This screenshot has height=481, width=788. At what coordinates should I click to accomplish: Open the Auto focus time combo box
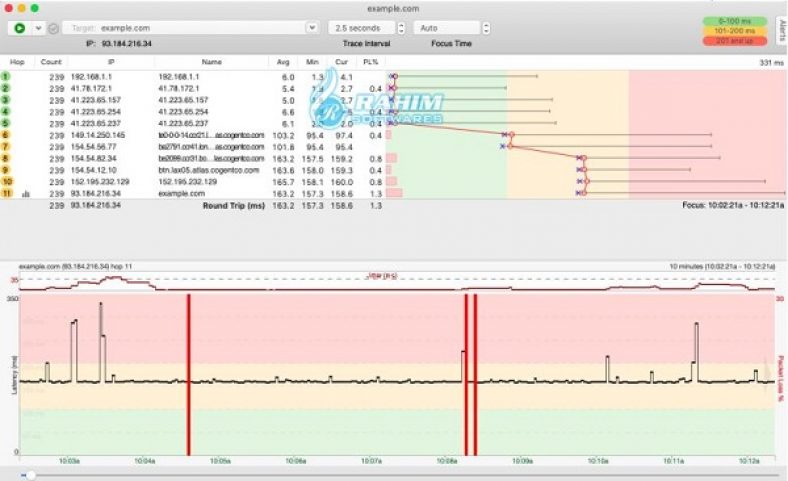tap(447, 28)
